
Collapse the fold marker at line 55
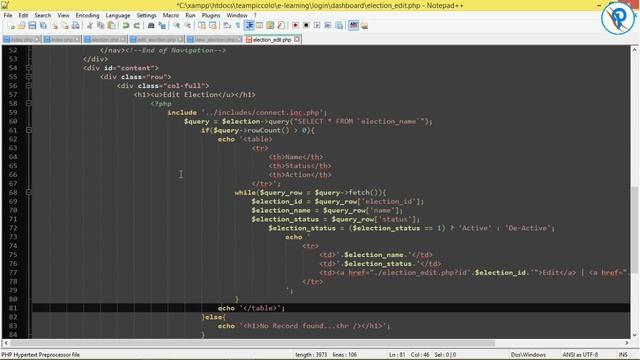click(29, 77)
